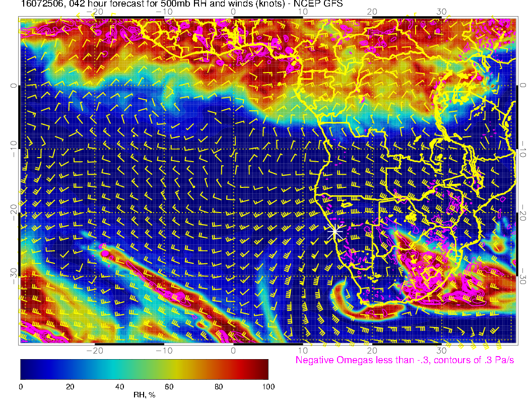The height and width of the screenshot is (411, 532).
Task: Click the colorbar tick label "40"
Action: tap(120, 387)
